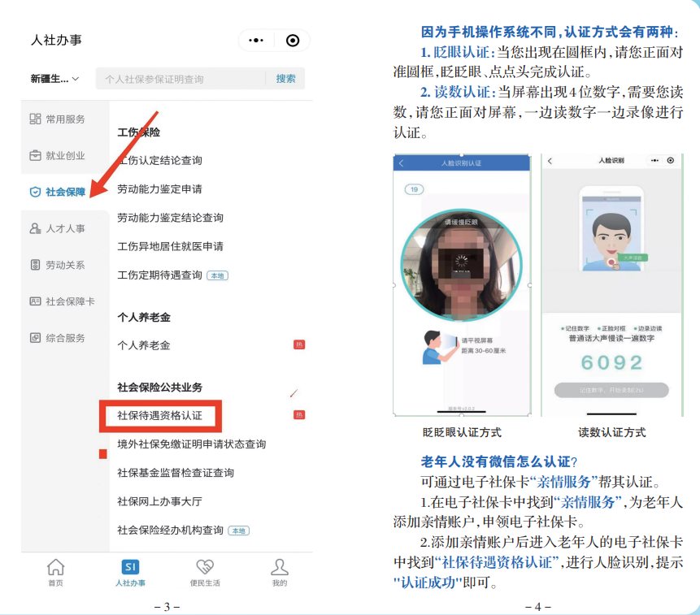Click the 常用服务 grid icon
Viewport: 700px width, 615px height.
[x=35, y=119]
